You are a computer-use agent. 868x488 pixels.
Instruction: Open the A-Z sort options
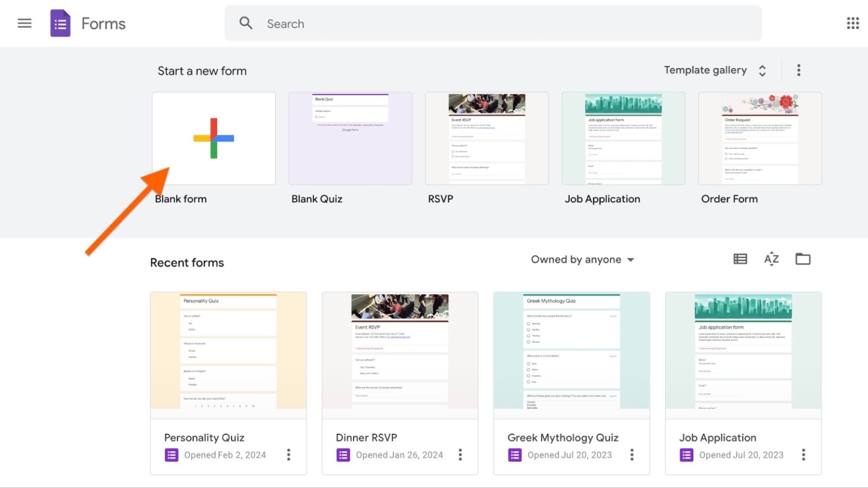(x=771, y=259)
